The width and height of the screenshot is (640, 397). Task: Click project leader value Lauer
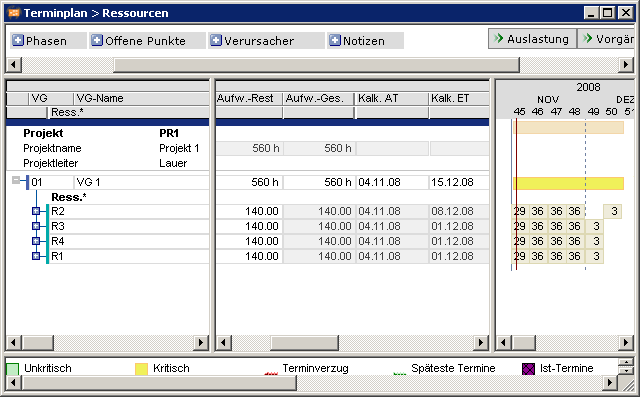point(173,163)
